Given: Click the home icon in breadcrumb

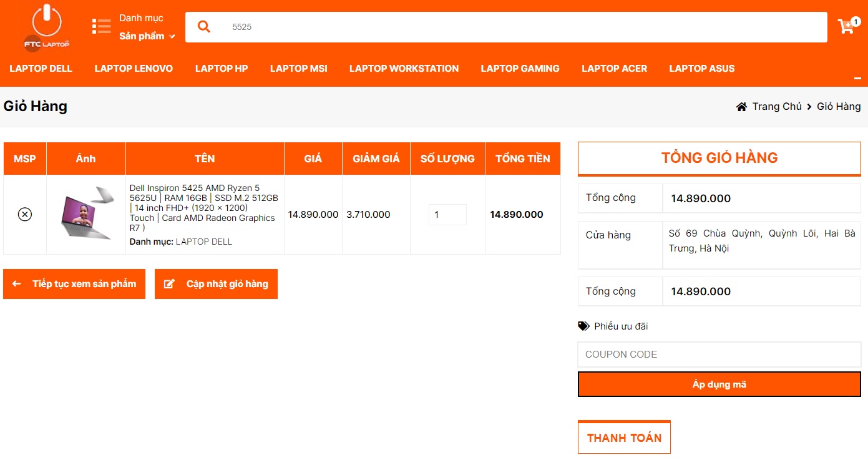Looking at the screenshot, I should [741, 107].
